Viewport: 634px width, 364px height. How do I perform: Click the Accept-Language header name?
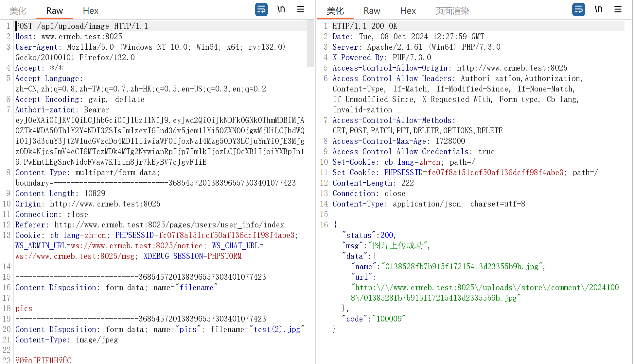47,78
